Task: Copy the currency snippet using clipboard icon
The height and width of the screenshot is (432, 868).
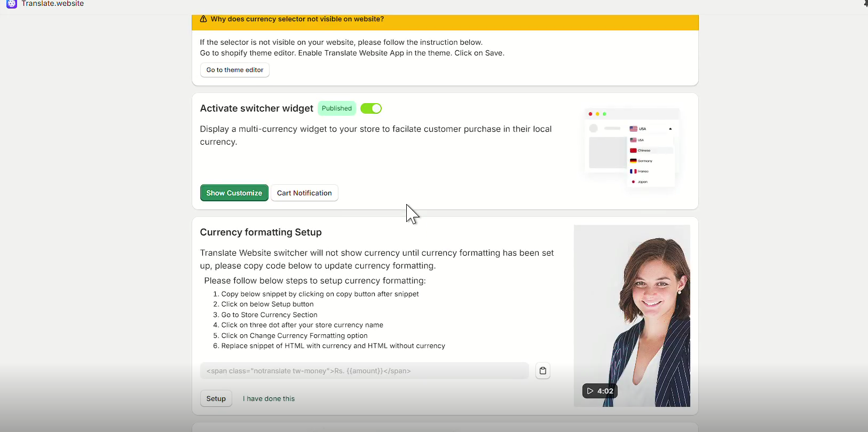Action: pos(543,371)
